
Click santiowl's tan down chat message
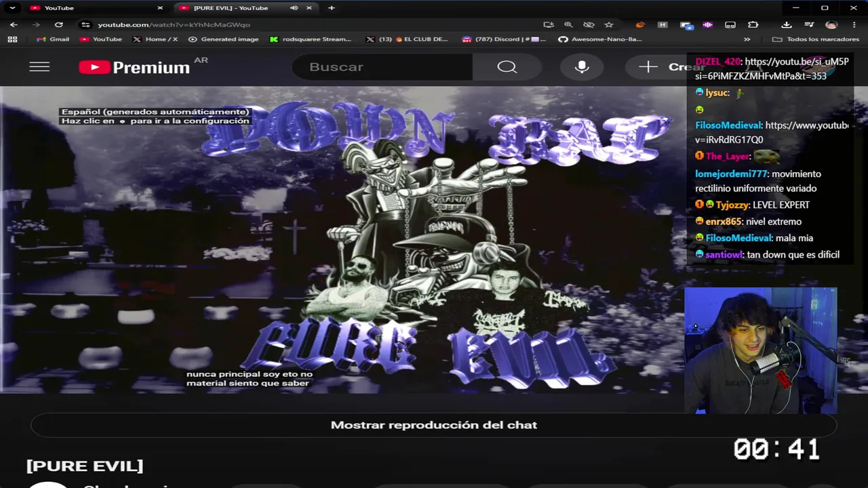(767, 255)
